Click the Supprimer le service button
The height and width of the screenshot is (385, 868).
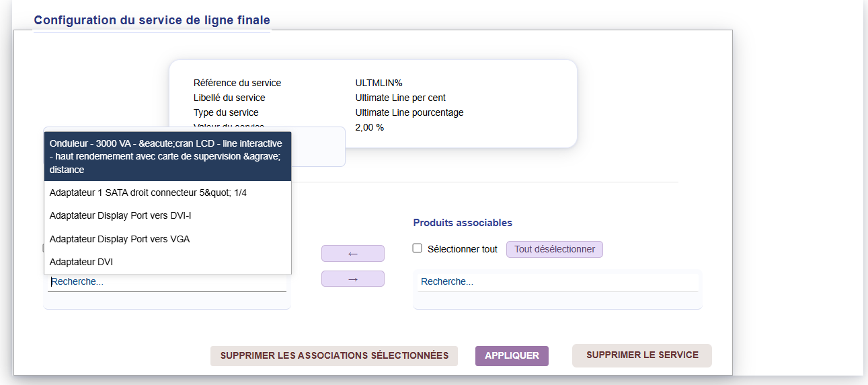pos(641,355)
